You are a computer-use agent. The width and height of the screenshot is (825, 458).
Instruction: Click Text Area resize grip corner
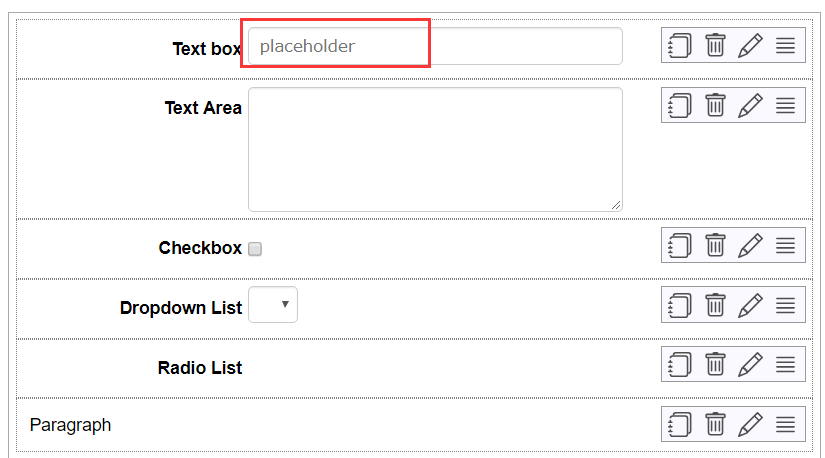616,205
